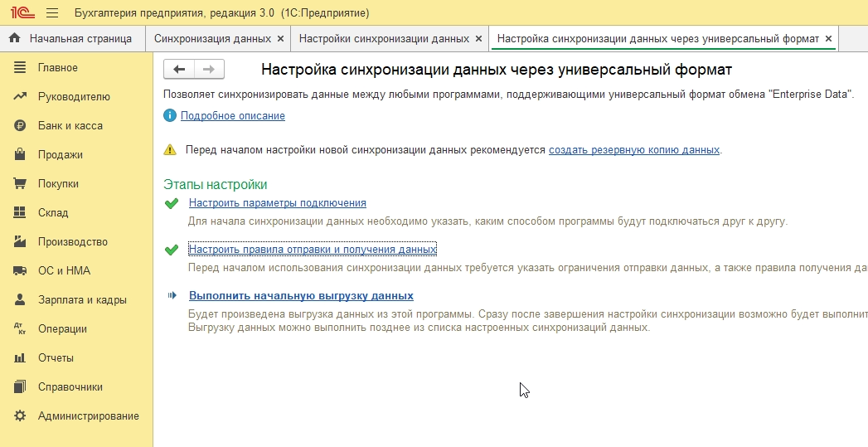868x447 pixels.
Task: Click the 1C logo icon
Action: [22, 13]
